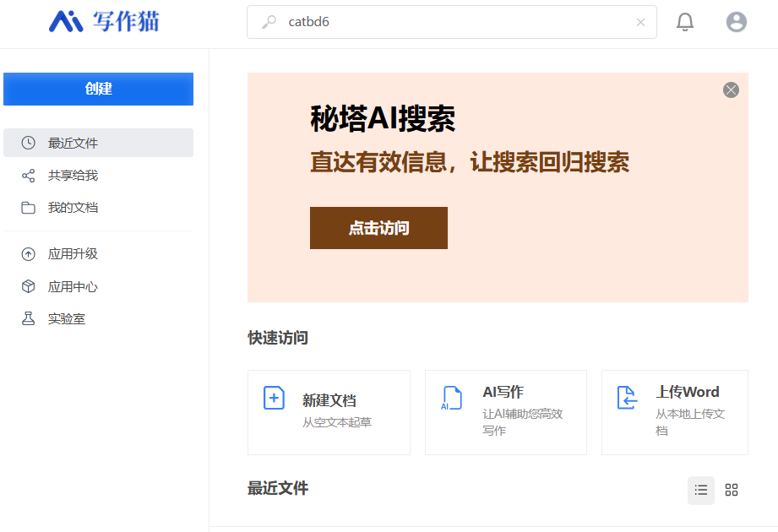This screenshot has height=532, width=778.
Task: Click the 最近文件 section heading in main area
Action: coord(278,488)
